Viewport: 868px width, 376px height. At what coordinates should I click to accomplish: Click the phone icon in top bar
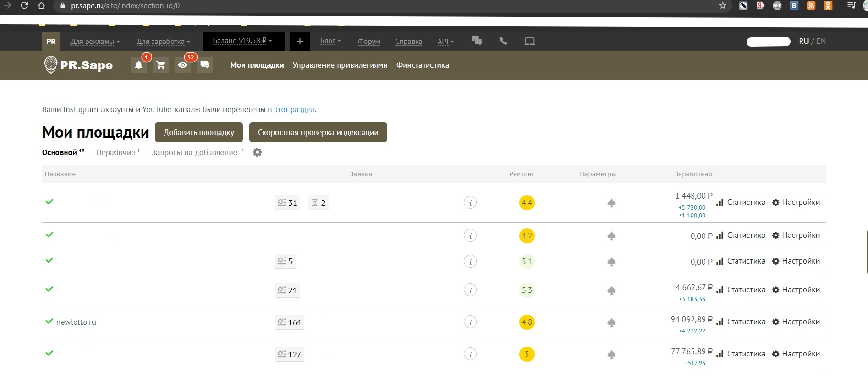[503, 41]
